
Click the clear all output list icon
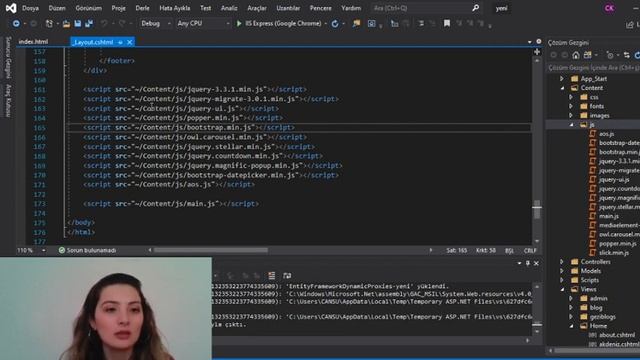point(271,276)
